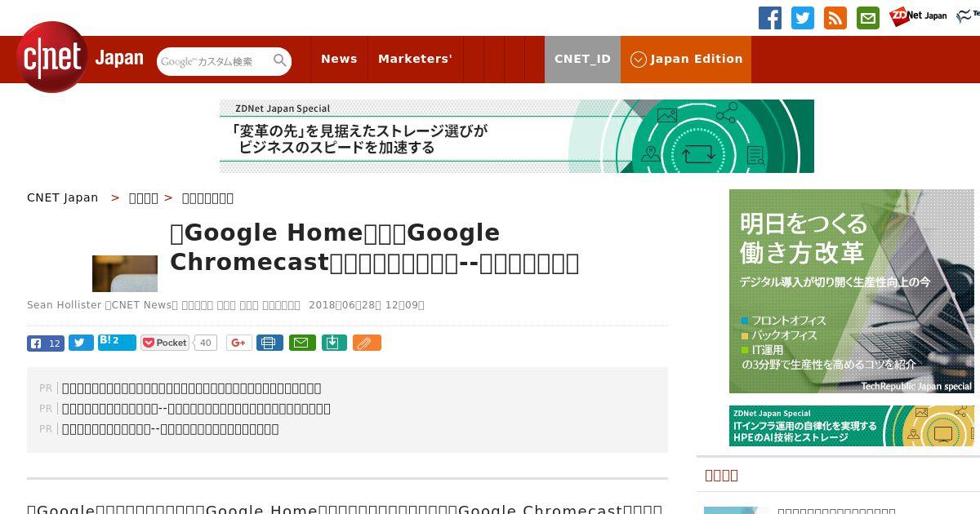
Task: Open the work-style reform sidebar ad
Action: click(852, 291)
